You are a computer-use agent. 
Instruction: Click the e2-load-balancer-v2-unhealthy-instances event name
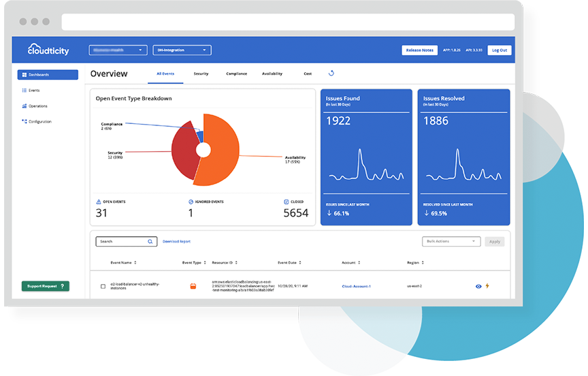(x=135, y=286)
